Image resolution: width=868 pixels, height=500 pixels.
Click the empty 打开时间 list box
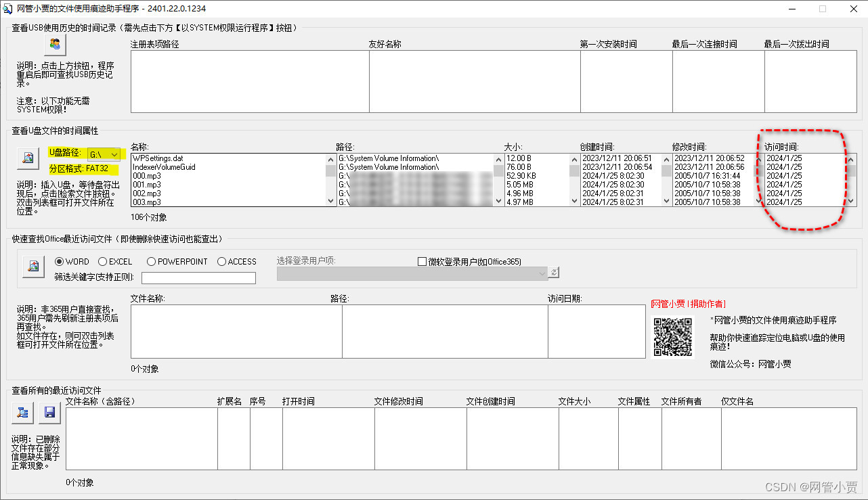pos(328,438)
